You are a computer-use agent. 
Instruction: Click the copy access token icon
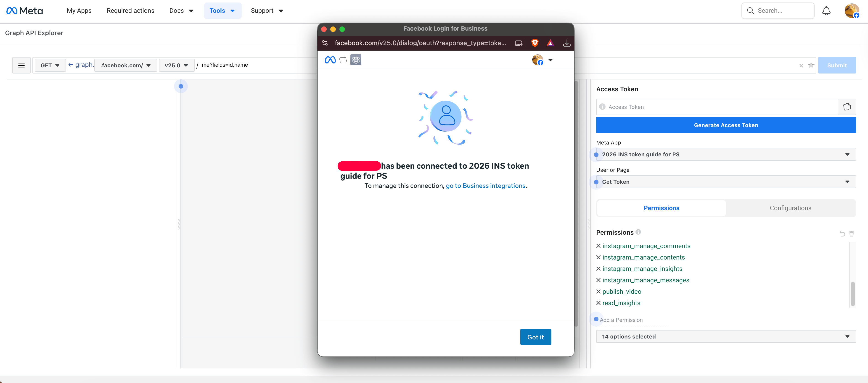[847, 107]
